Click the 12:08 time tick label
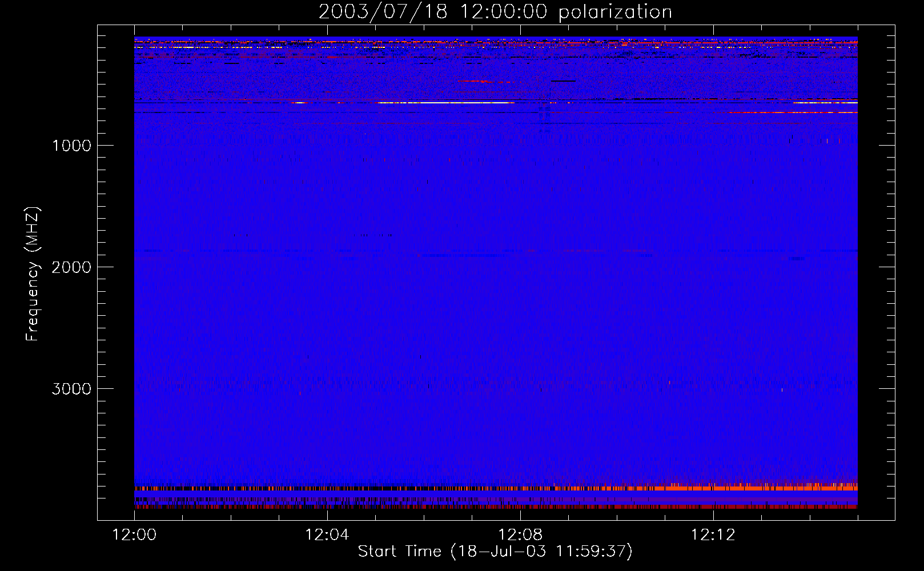 click(x=520, y=535)
